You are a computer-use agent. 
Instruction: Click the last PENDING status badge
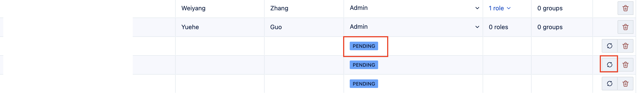[364, 84]
